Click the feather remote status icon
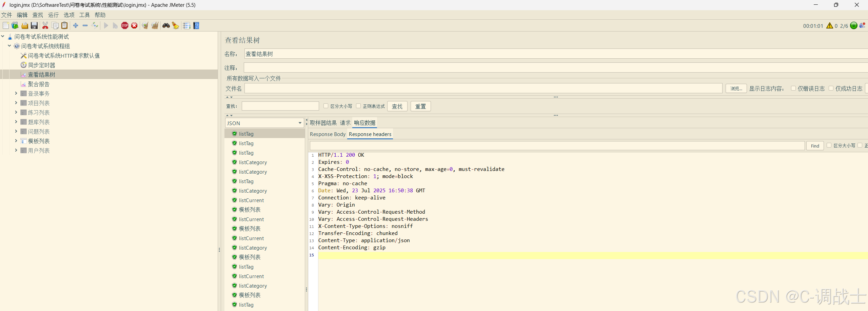 click(x=862, y=26)
